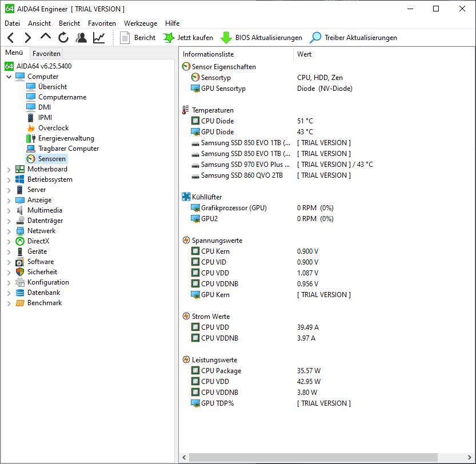Select the IPMI server icon
The image size is (476, 464).
[x=31, y=118]
